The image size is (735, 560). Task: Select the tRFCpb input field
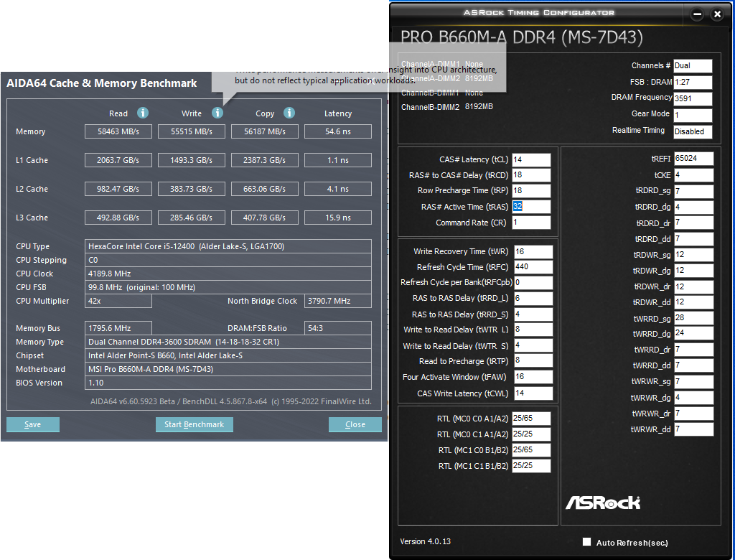click(x=533, y=283)
